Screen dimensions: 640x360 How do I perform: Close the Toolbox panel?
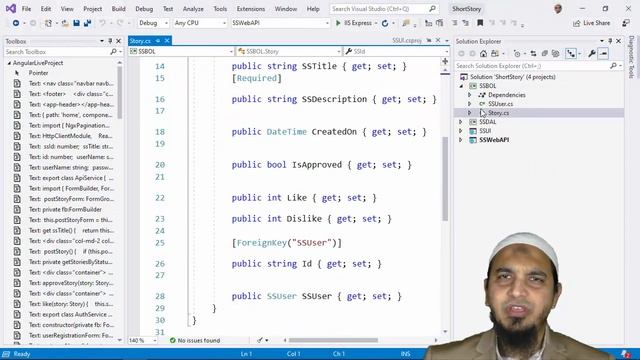click(x=119, y=41)
